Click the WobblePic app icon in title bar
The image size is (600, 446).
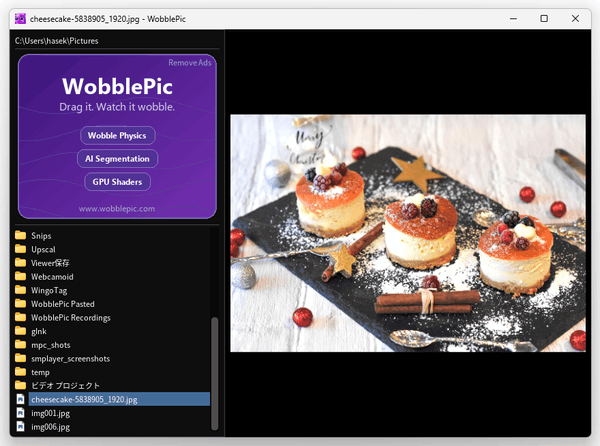pos(20,19)
